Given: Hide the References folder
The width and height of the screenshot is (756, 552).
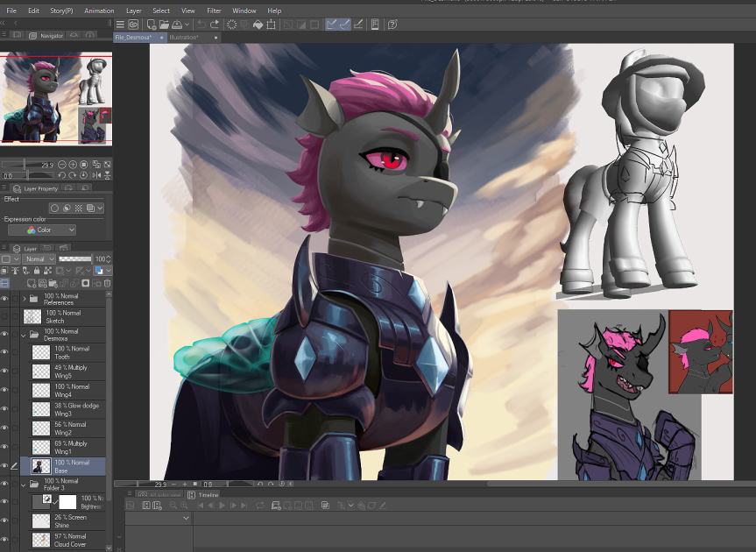Looking at the screenshot, I should pyautogui.click(x=5, y=299).
